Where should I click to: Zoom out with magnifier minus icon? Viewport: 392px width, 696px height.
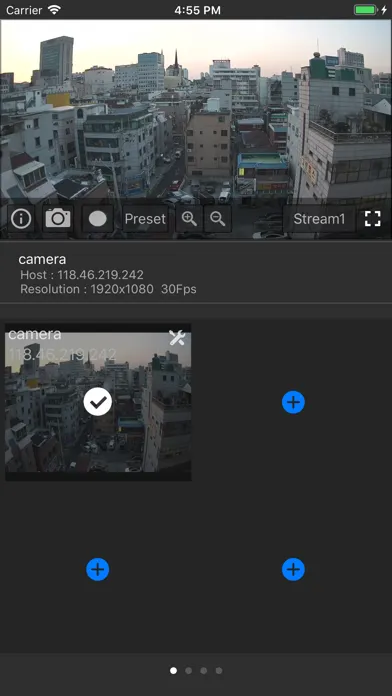tap(218, 219)
